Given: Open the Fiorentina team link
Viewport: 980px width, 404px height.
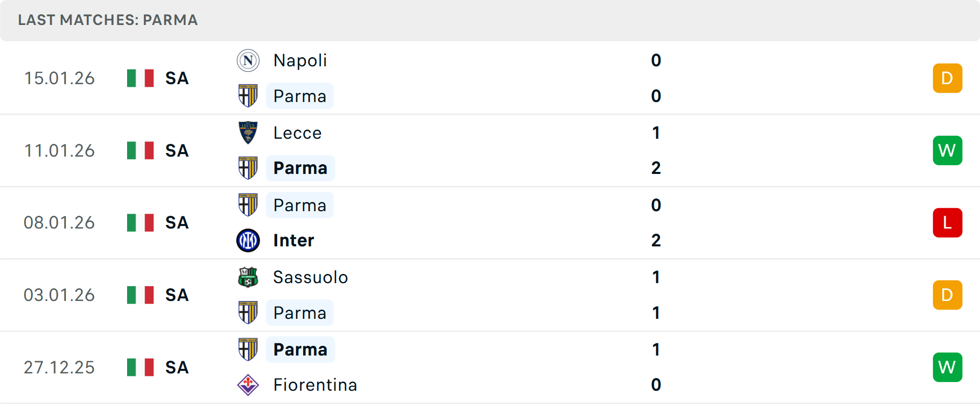Looking at the screenshot, I should [x=315, y=385].
